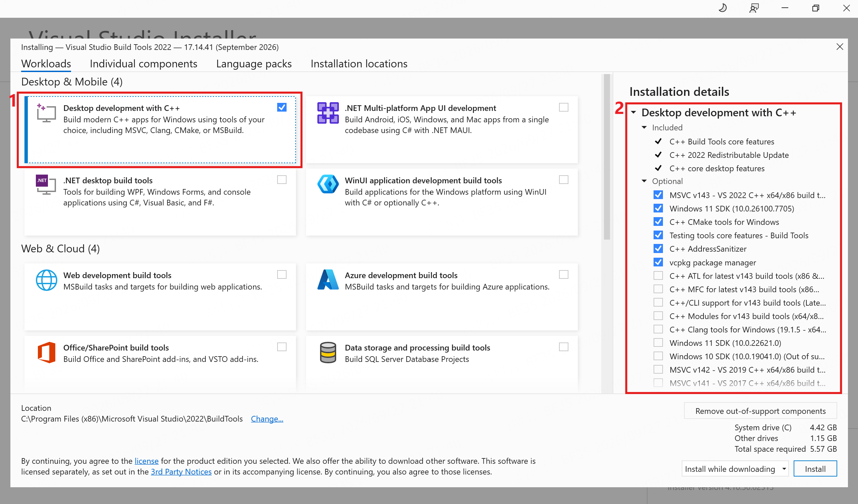Uncheck vcpkg package manager option
Screen dimensions: 858x504
[658, 262]
